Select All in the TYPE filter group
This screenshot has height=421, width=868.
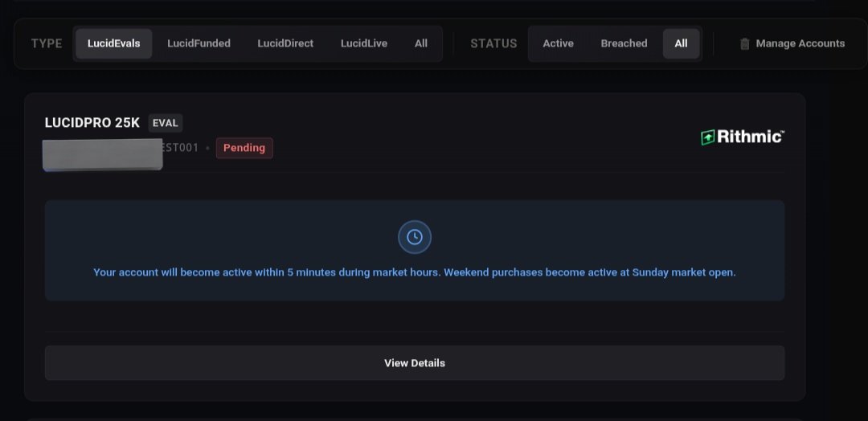(420, 43)
